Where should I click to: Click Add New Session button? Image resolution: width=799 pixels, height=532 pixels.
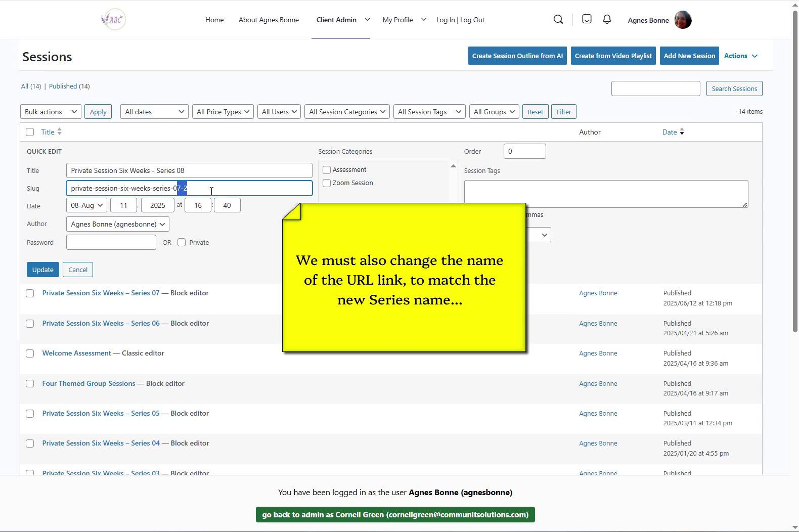(689, 56)
